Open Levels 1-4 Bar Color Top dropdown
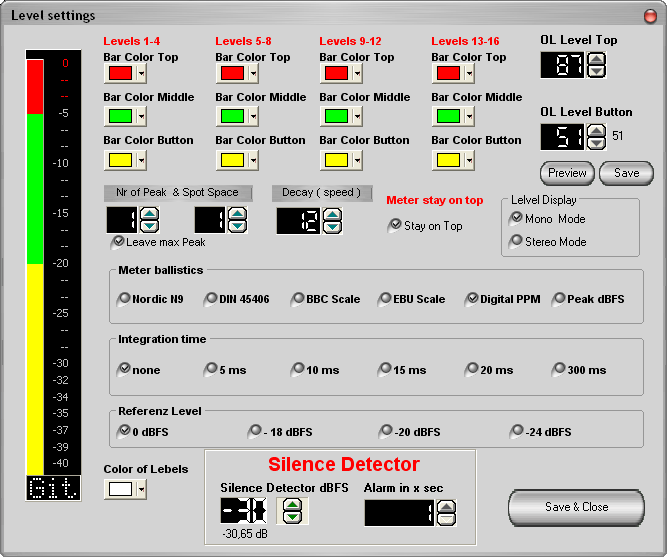The height and width of the screenshot is (557, 667). pyautogui.click(x=141, y=75)
